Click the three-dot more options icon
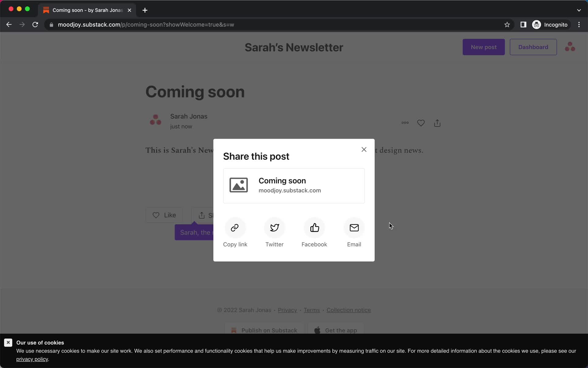The image size is (588, 368). [x=405, y=123]
